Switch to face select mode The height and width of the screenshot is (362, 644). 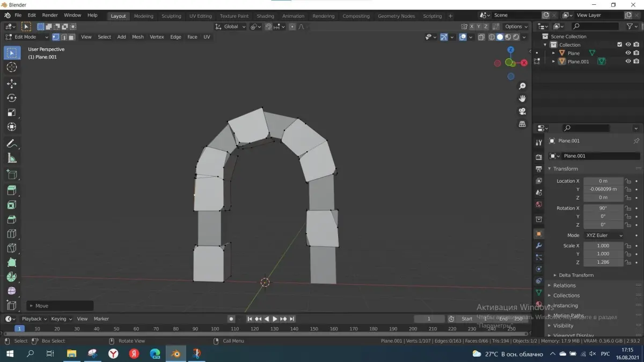pyautogui.click(x=71, y=37)
